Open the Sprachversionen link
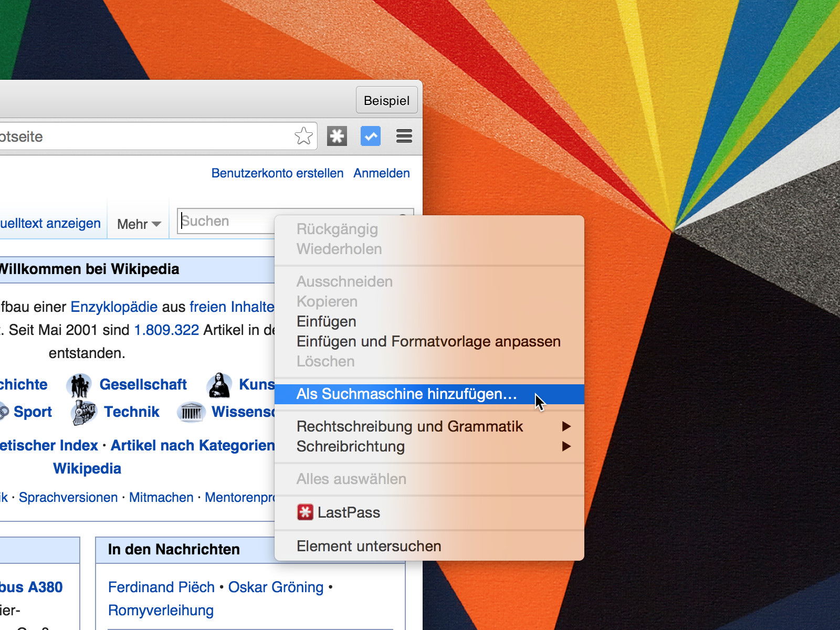 [x=68, y=497]
